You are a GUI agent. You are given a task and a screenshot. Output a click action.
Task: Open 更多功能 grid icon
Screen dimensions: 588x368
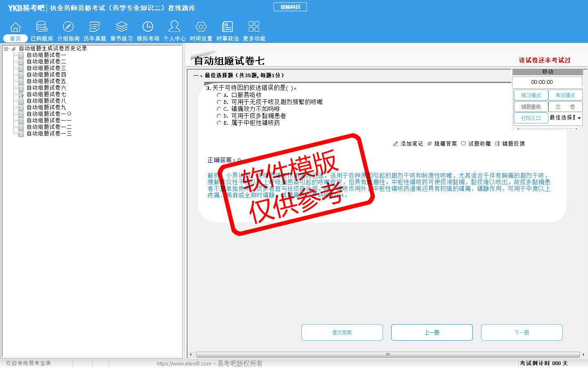pos(254,27)
